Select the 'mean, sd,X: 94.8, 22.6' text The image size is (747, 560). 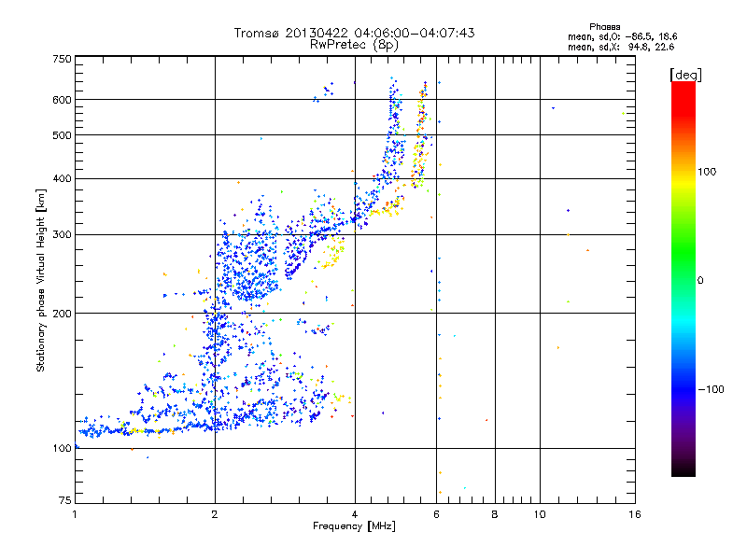tap(621, 47)
